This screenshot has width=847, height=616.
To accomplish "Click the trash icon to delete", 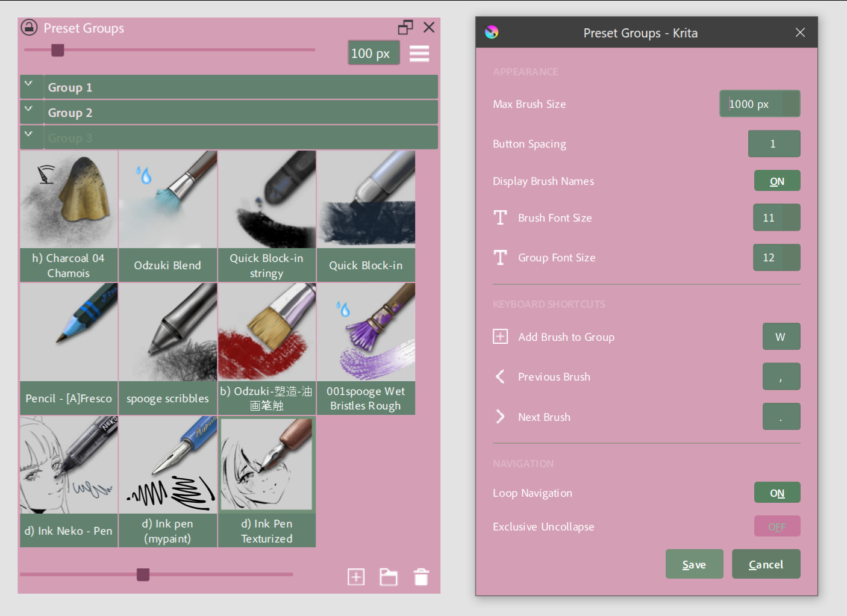I will coord(421,577).
